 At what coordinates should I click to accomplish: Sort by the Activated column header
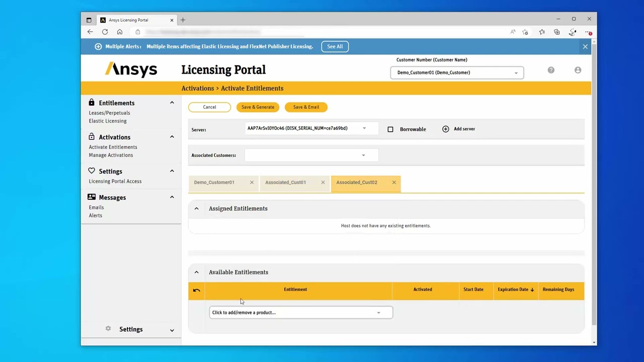tap(423, 290)
